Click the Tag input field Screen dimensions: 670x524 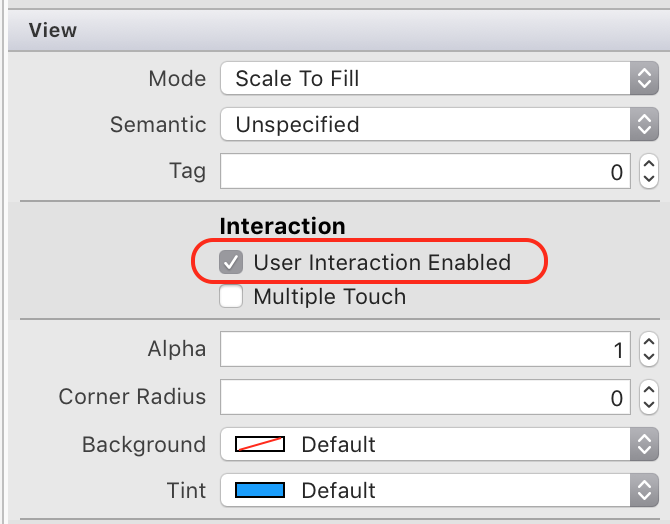point(425,171)
